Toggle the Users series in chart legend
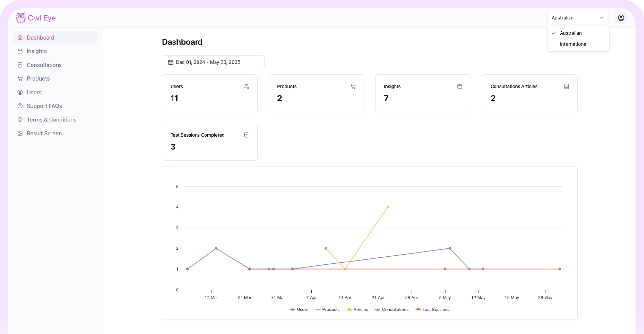Image resolution: width=644 pixels, height=334 pixels. pyautogui.click(x=299, y=309)
